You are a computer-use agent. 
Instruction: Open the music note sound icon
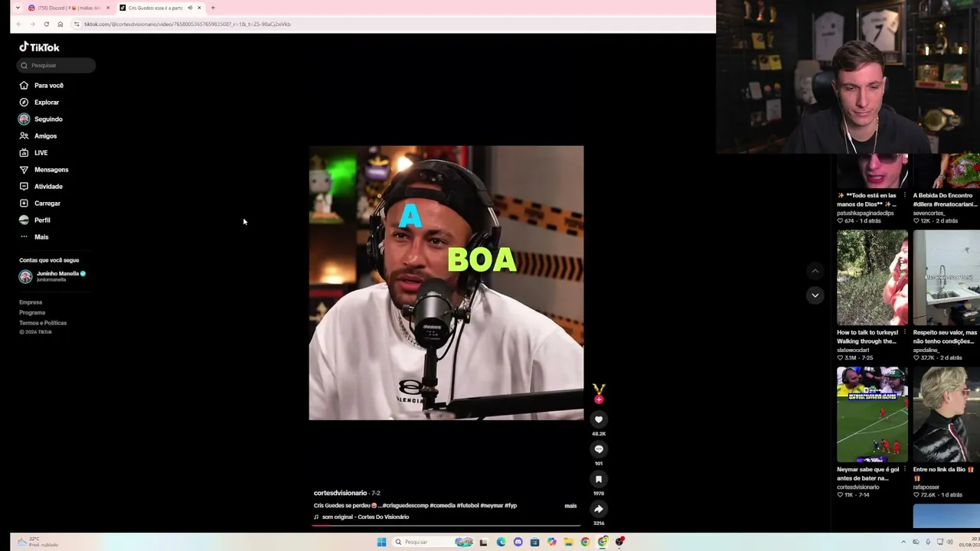pyautogui.click(x=316, y=517)
